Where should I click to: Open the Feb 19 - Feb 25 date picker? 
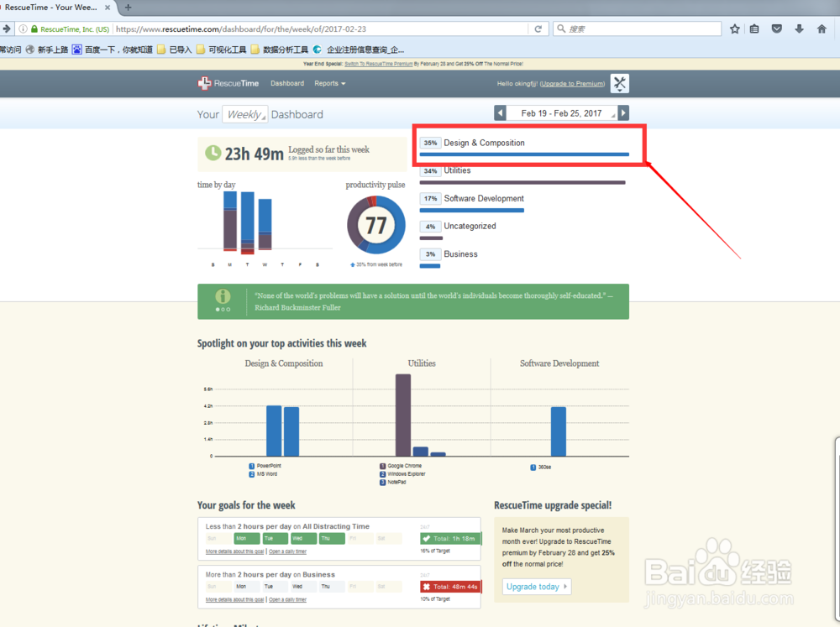tap(561, 113)
